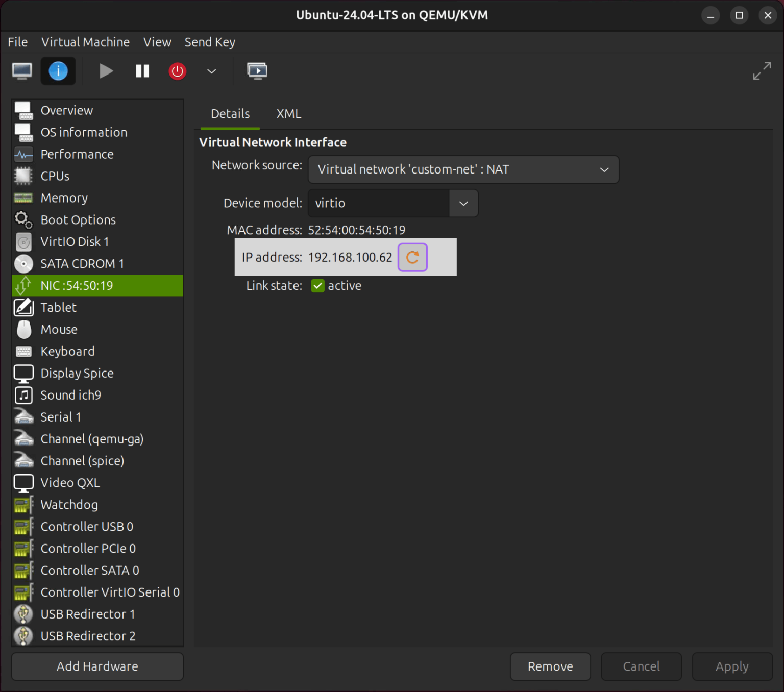Screen dimensions: 784x692
Task: Click the virtual display redirect icon
Action: (x=257, y=71)
